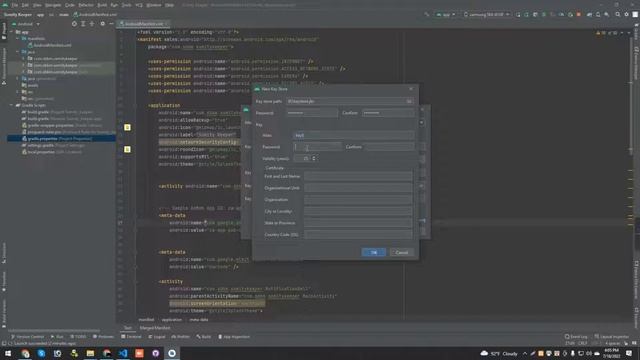Viewport: 640px width, 360px height.
Task: Open the Help menu
Action: 169,5
